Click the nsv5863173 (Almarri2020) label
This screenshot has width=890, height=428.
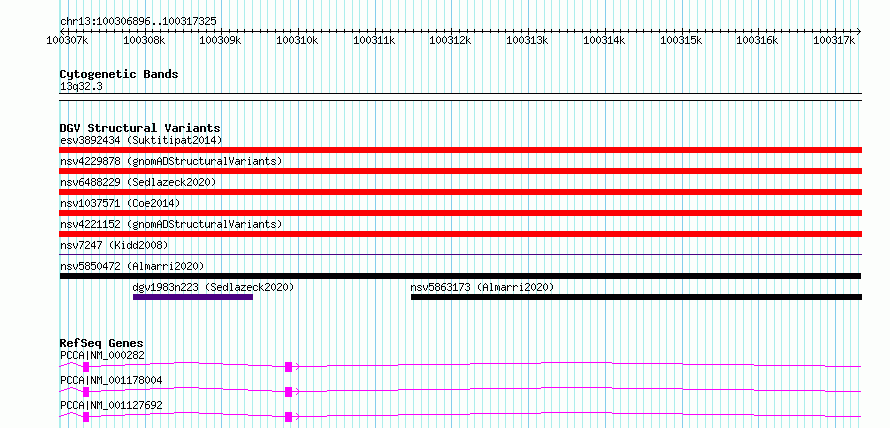pyautogui.click(x=482, y=287)
